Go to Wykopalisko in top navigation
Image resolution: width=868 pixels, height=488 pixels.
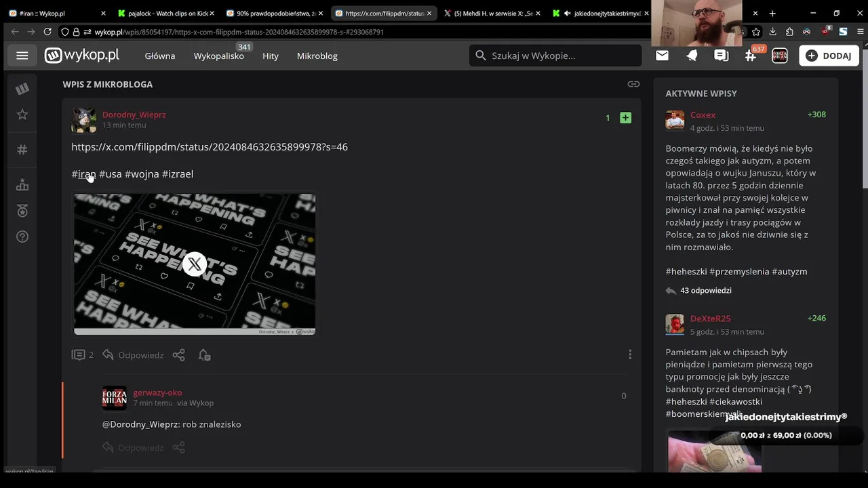click(218, 56)
